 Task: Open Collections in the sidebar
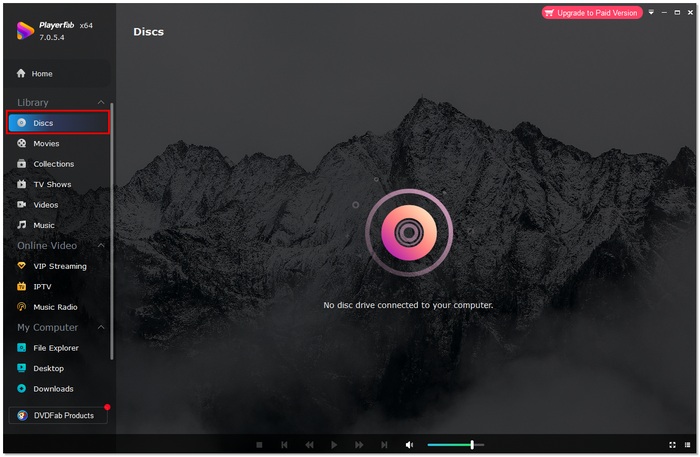tap(53, 164)
